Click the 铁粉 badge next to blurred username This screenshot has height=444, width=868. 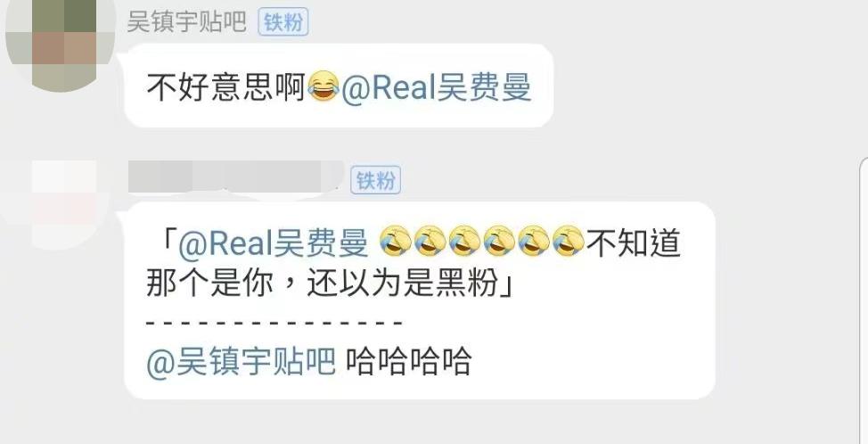[375, 180]
